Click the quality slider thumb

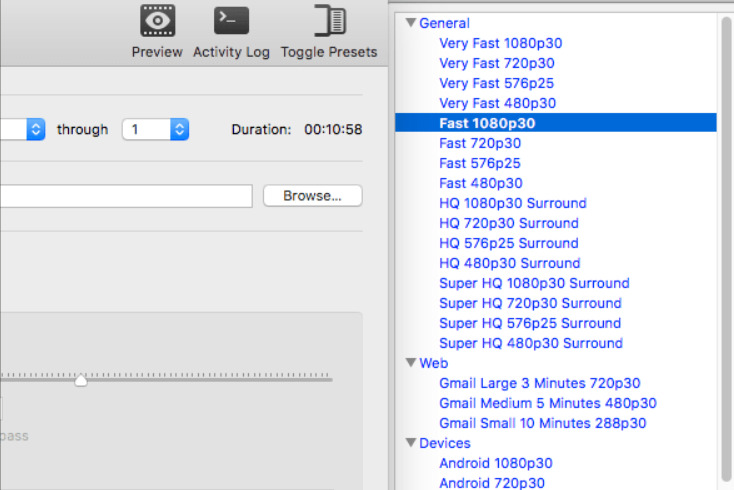tap(81, 380)
